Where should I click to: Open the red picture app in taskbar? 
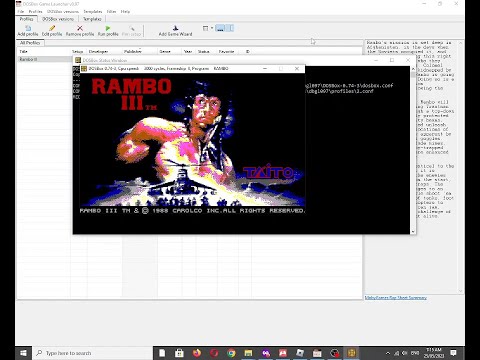[283, 353]
